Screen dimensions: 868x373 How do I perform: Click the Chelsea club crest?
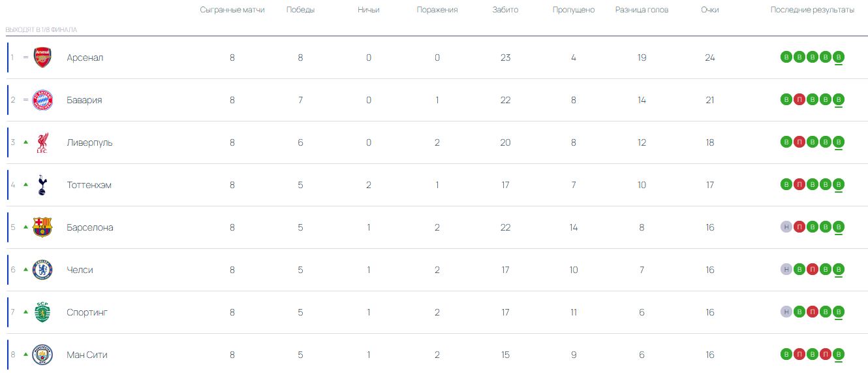[x=42, y=270]
